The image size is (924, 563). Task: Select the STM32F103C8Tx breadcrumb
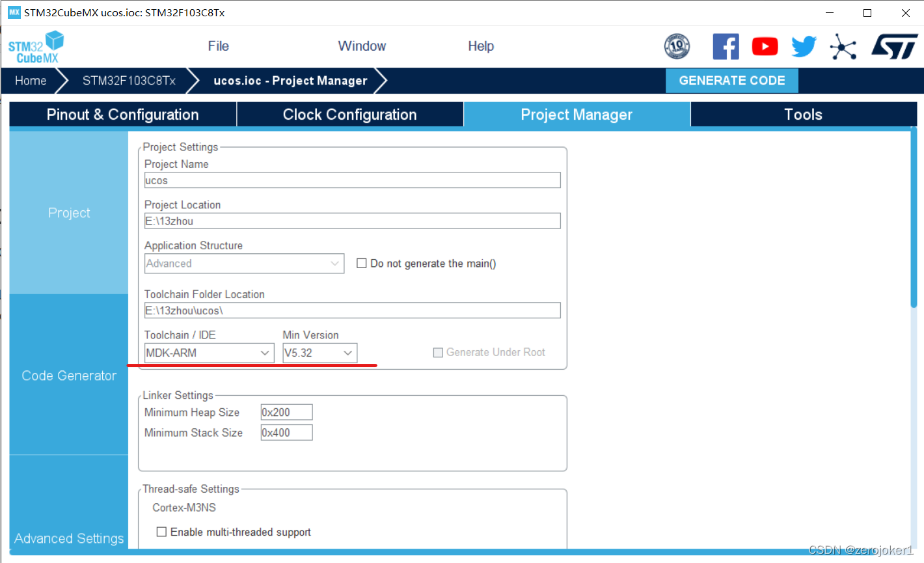click(x=129, y=81)
